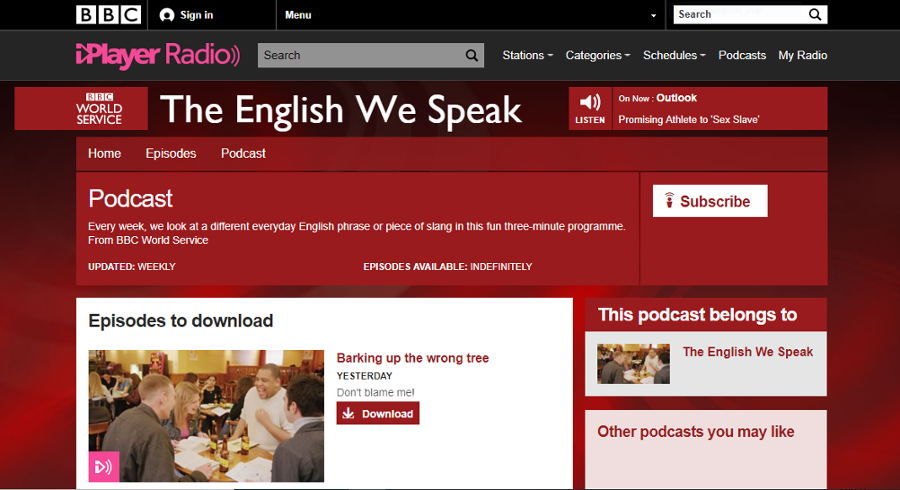Click the iPlayer Radio search magnifier icon

pos(472,55)
